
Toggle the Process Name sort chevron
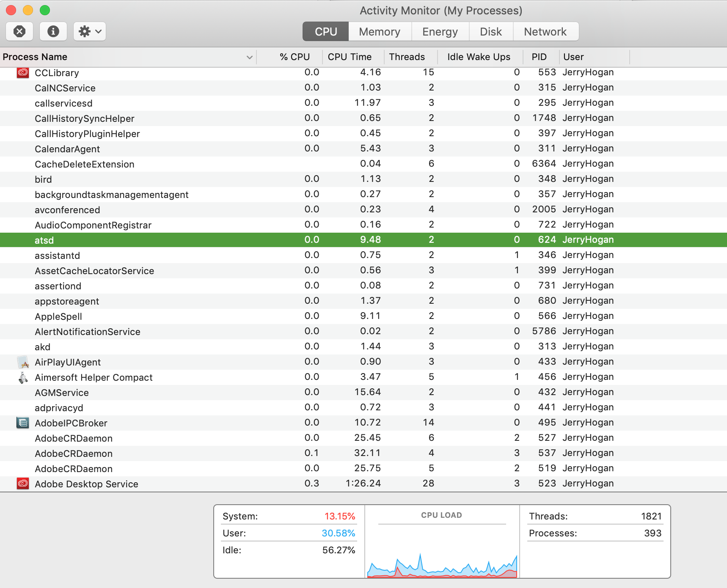click(250, 57)
